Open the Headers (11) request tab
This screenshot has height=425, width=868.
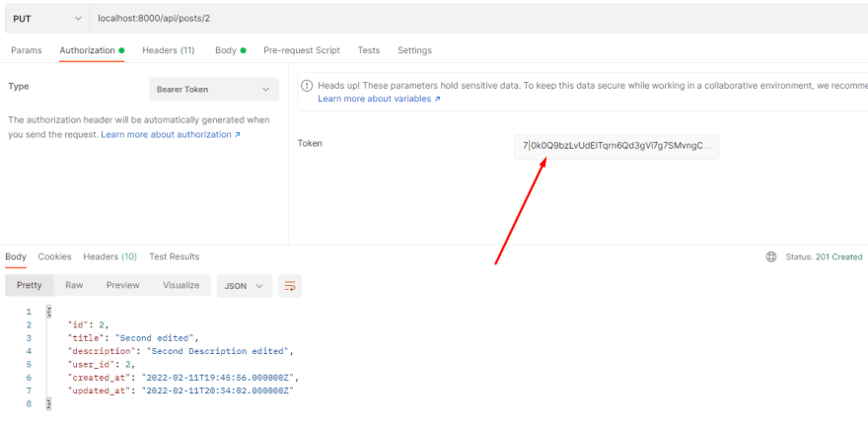pos(169,50)
